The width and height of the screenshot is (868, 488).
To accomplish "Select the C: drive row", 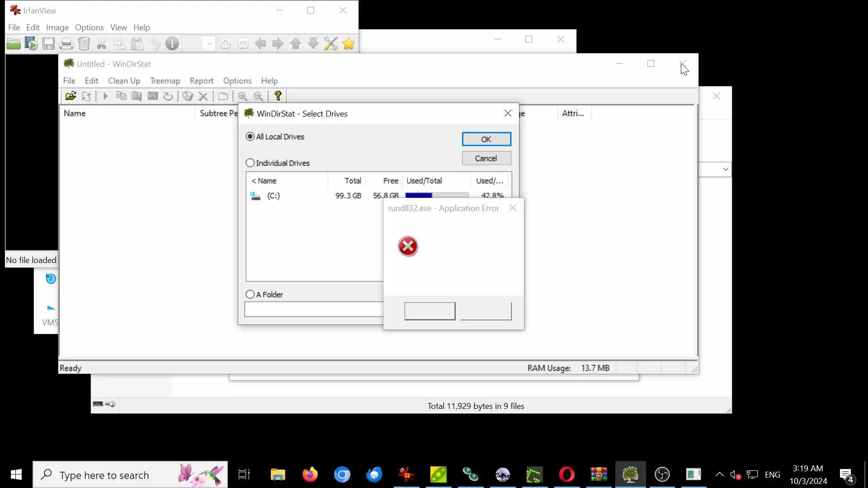I will pos(273,196).
